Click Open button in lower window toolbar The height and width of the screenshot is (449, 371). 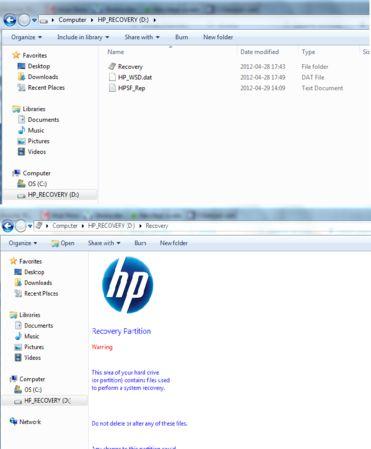click(63, 243)
